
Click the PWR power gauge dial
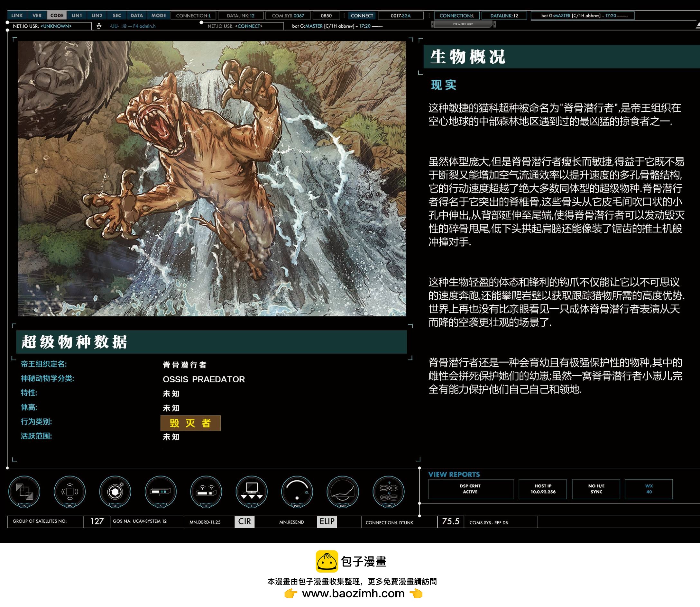point(297,492)
